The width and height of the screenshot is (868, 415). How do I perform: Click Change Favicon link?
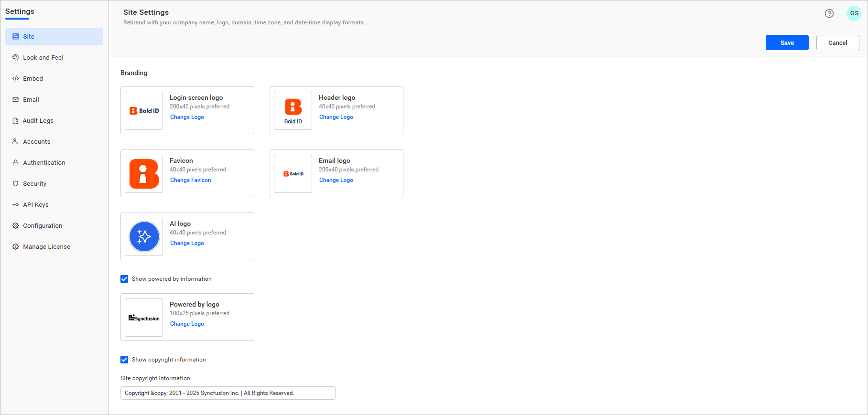click(x=190, y=180)
